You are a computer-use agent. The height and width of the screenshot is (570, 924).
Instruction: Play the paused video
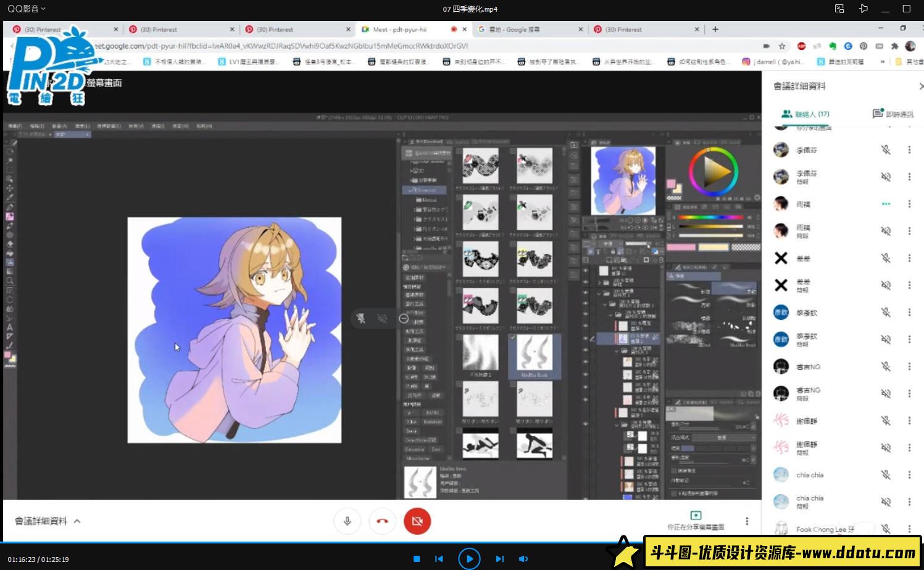tap(470, 559)
